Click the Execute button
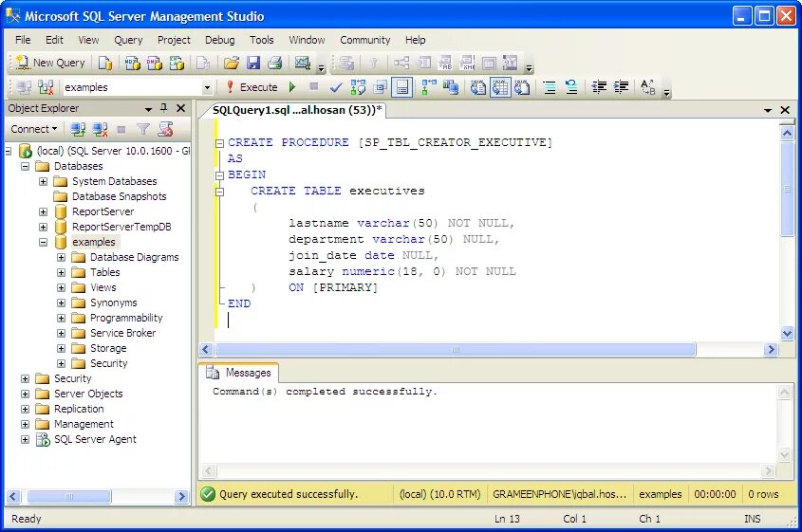This screenshot has width=802, height=532. pos(252,87)
